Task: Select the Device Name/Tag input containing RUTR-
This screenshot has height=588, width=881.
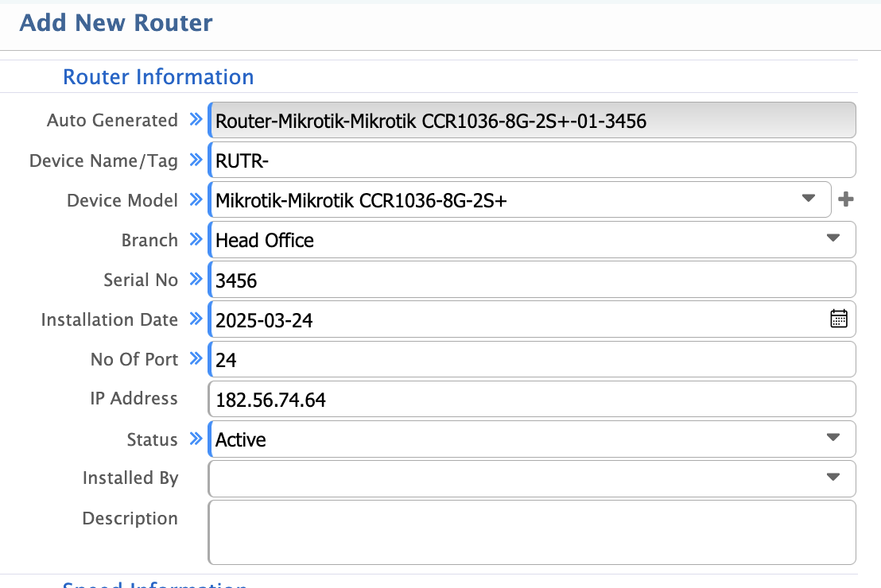Action: click(477, 160)
